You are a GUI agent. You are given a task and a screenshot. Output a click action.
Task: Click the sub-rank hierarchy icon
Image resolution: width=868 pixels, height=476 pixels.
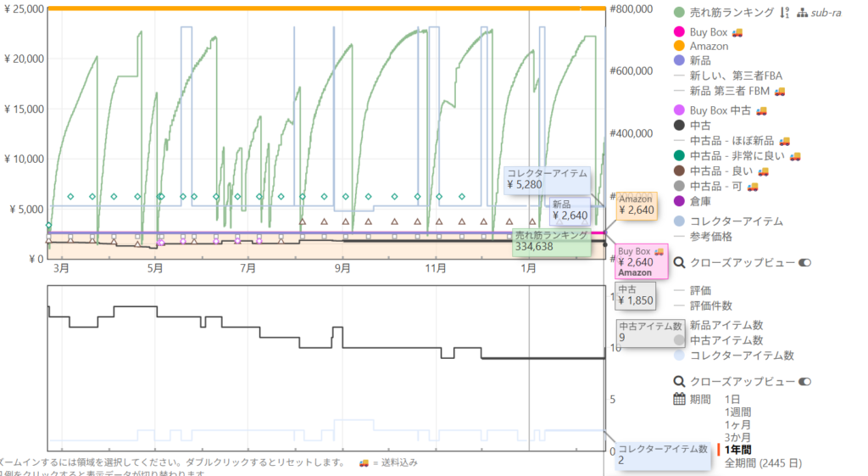[800, 13]
